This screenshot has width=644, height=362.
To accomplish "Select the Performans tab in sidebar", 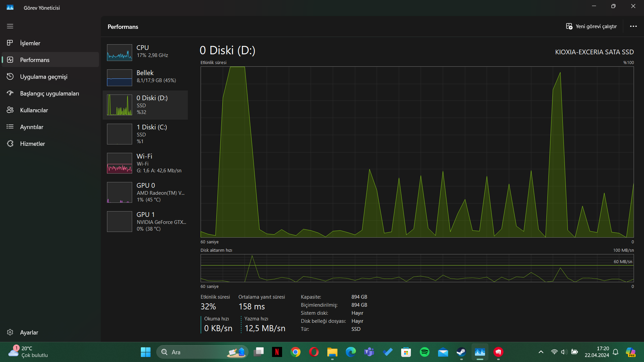I will [x=35, y=60].
